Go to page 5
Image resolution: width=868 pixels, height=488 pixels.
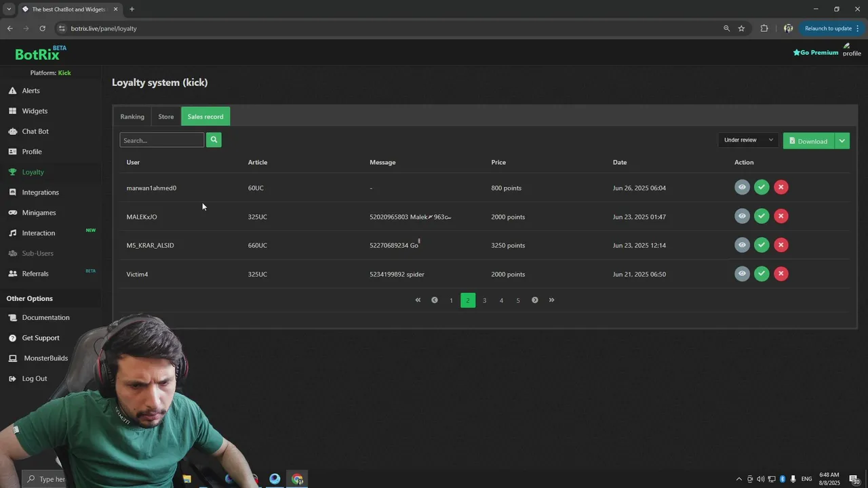point(518,300)
